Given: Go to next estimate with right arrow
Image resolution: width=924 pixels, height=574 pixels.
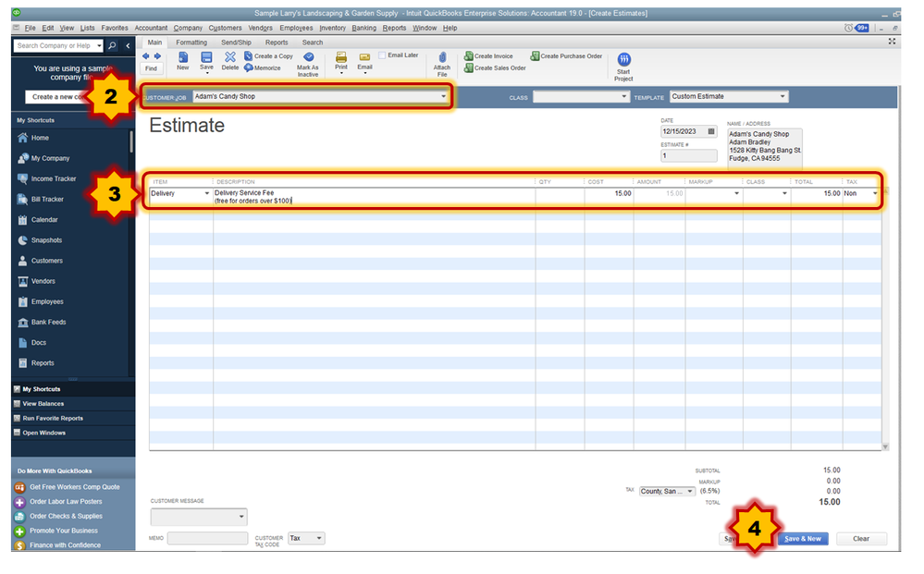Looking at the screenshot, I should click(x=157, y=56).
